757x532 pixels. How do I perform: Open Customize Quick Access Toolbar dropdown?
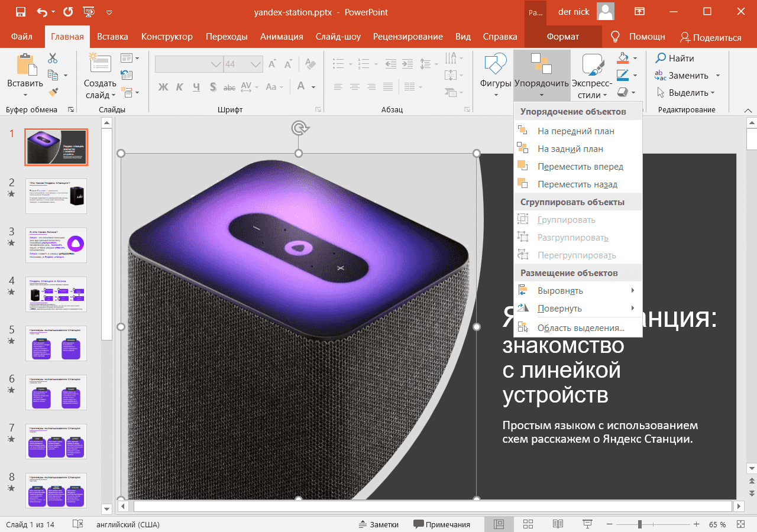pyautogui.click(x=109, y=12)
